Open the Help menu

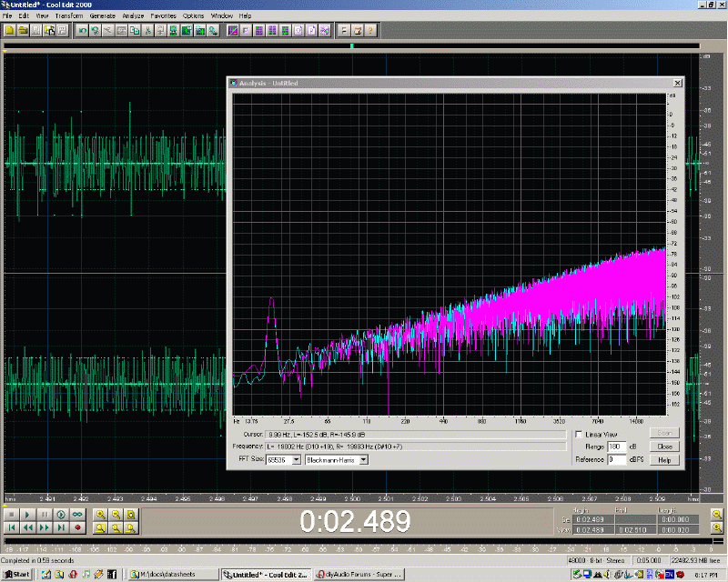tap(245, 15)
